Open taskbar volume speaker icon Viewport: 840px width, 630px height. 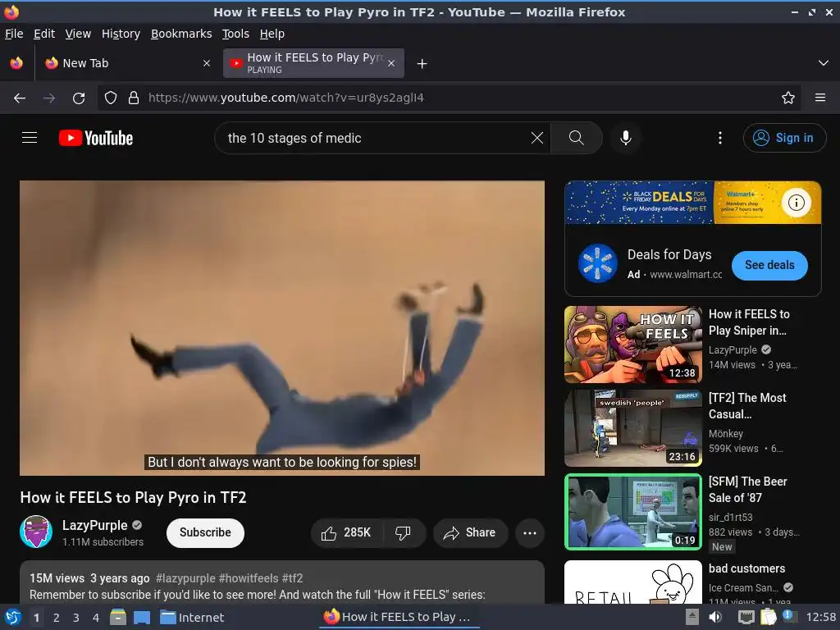715,618
